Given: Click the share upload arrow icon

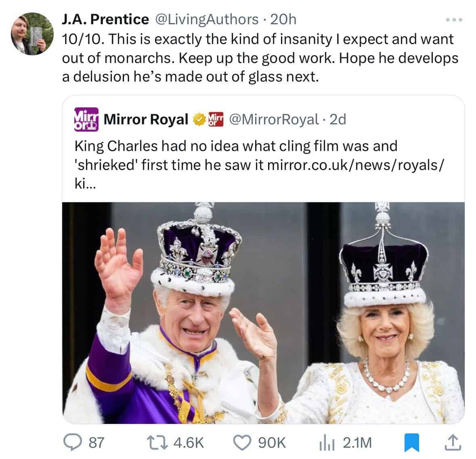Looking at the screenshot, I should [x=453, y=443].
